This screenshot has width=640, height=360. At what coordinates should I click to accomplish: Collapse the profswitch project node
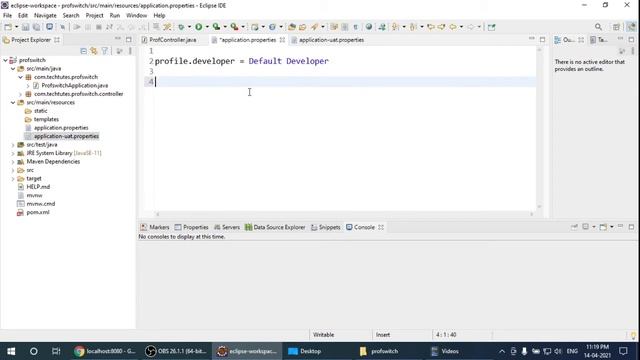tap(5, 60)
